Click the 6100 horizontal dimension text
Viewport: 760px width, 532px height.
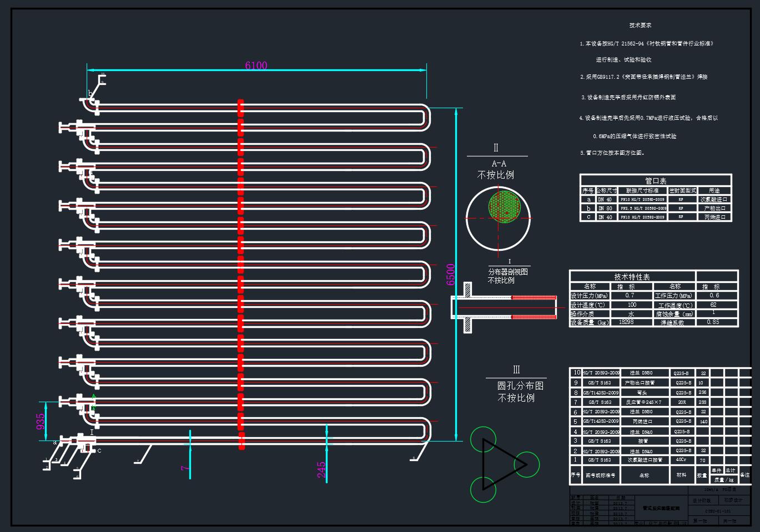pyautogui.click(x=256, y=65)
